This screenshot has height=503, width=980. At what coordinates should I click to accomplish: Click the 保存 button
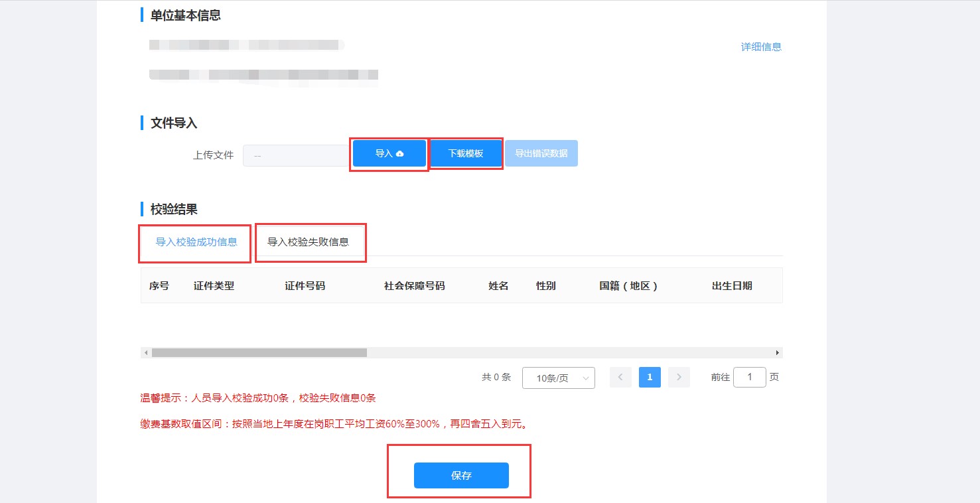click(x=461, y=476)
